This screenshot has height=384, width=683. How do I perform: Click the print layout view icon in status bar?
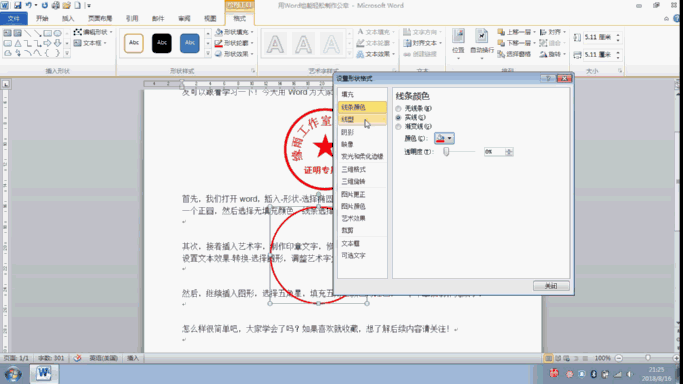click(548, 358)
